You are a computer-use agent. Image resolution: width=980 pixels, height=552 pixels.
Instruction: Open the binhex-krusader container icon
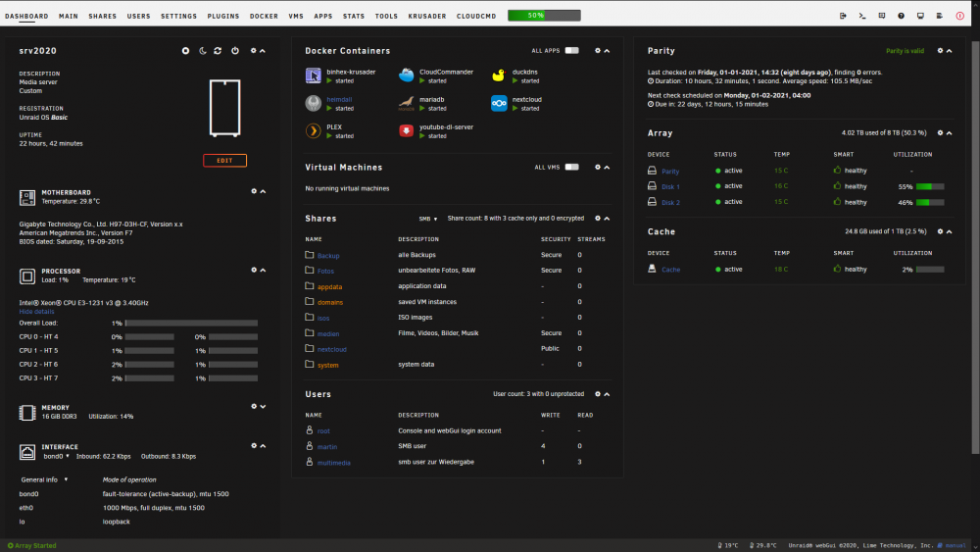click(x=314, y=75)
